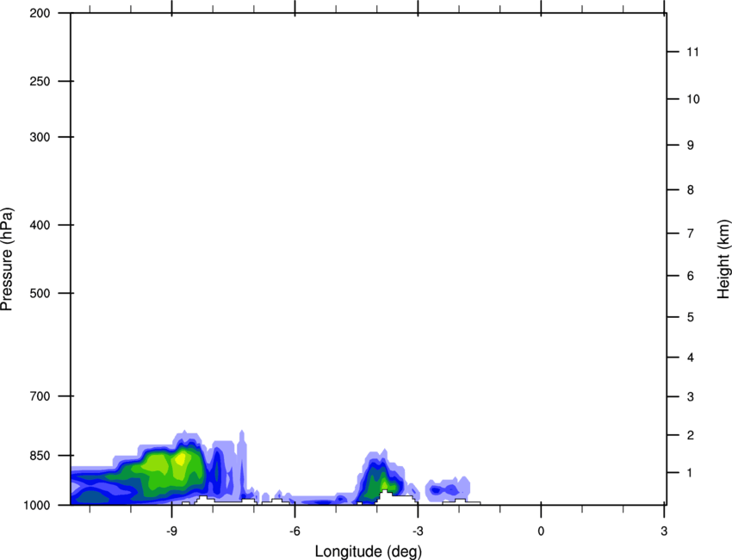Pick the 10 km height label

pyautogui.click(x=692, y=99)
